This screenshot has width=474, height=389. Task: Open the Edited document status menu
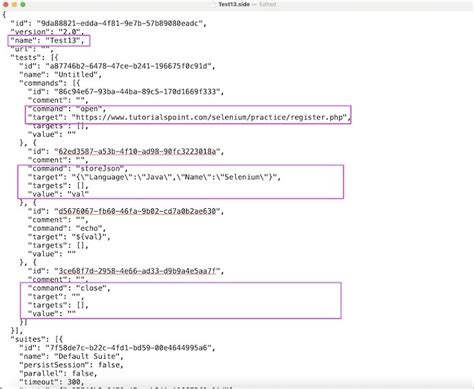tap(268, 4)
